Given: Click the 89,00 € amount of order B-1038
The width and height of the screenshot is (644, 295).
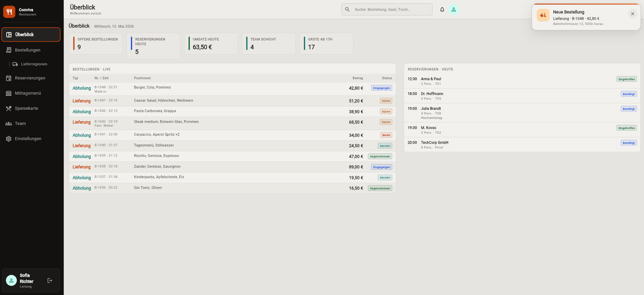Looking at the screenshot, I should click(356, 167).
